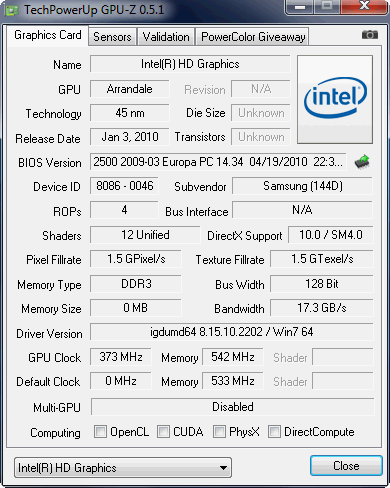Viewport: 390px width, 488px height.
Task: Click the Release Date field Jan 3, 2010
Action: [130, 137]
